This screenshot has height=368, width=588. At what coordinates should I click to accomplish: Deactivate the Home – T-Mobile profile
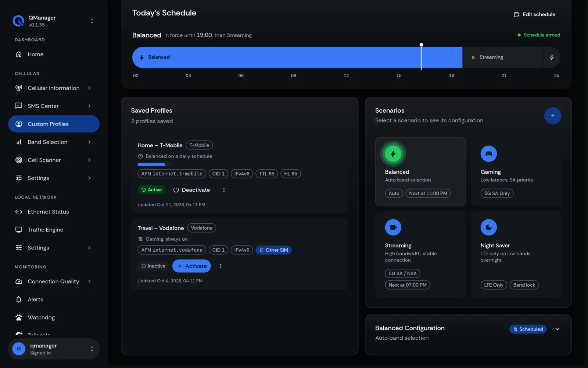click(x=191, y=190)
